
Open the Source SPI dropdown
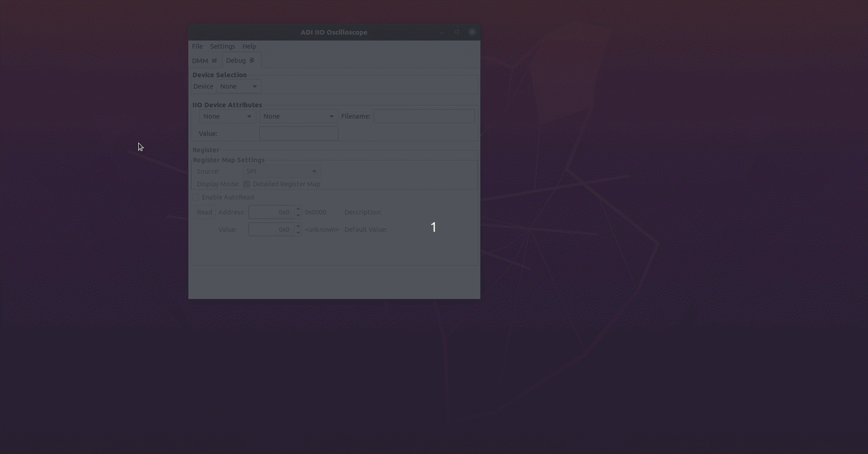tap(282, 171)
